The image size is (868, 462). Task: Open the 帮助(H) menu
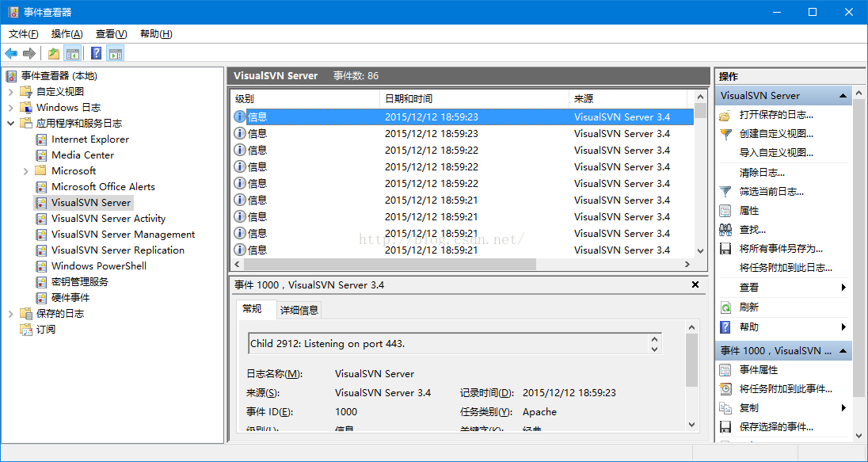coord(156,34)
